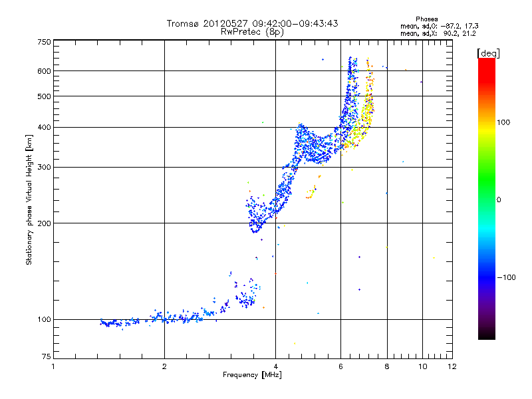
Task: Click the 'mean, sd,X: 90.2, 21.2' line
Action: (x=438, y=33)
